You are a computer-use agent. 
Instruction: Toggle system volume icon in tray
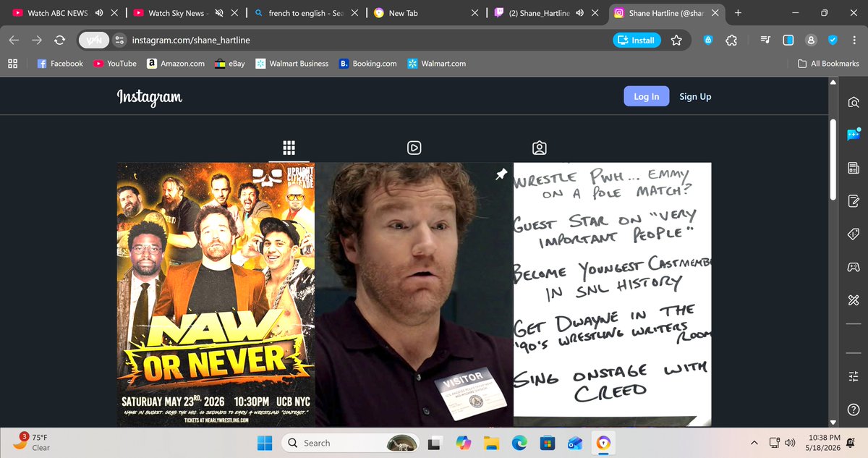790,443
